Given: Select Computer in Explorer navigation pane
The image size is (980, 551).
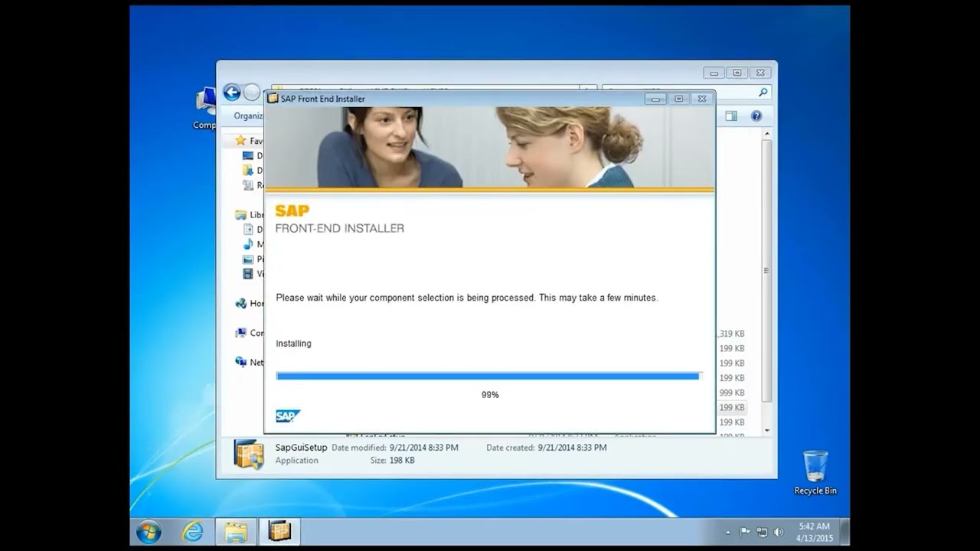Looking at the screenshot, I should (x=249, y=333).
